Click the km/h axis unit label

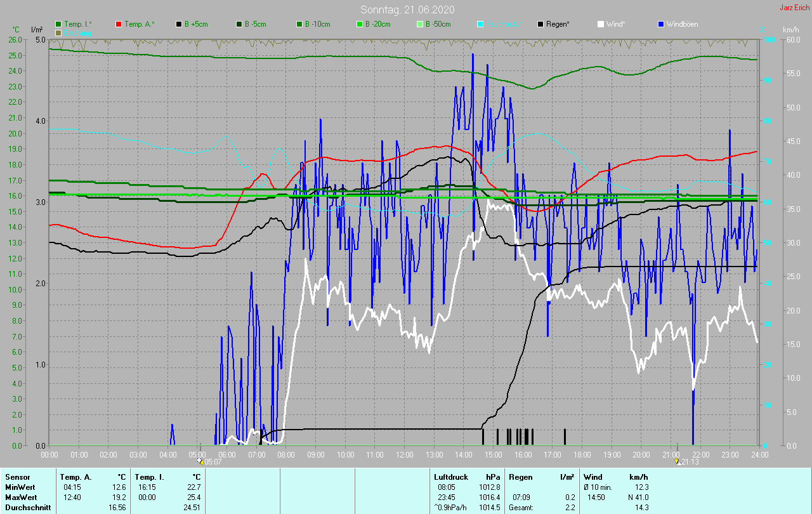coord(790,30)
